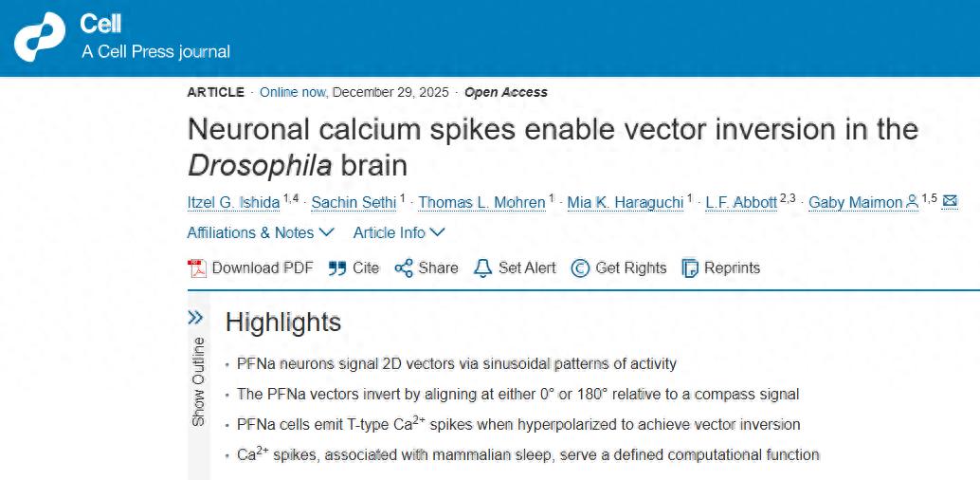Click the Reprints document icon
Viewport: 980px width, 480px height.
[690, 268]
